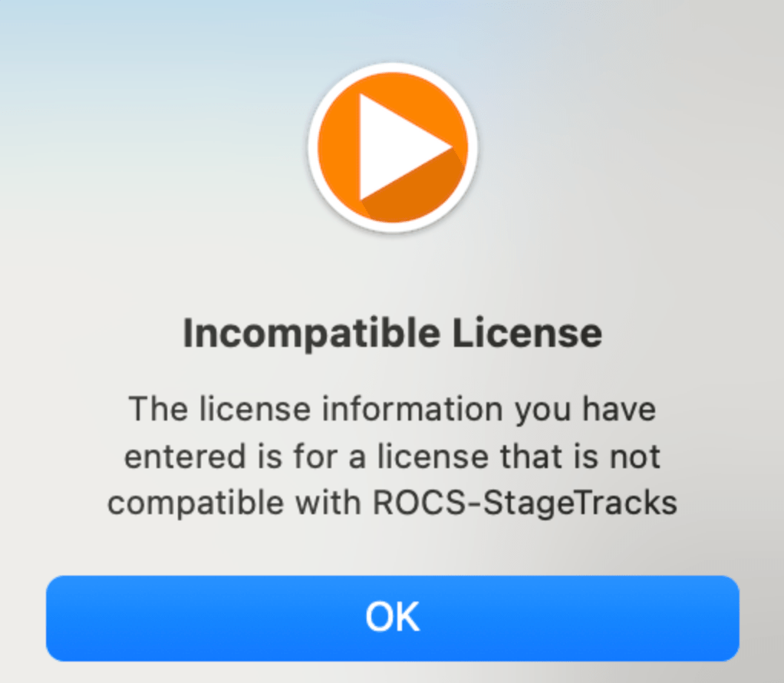Click the first line of the message
Viewport: 784px width, 683px height.
[393, 410]
